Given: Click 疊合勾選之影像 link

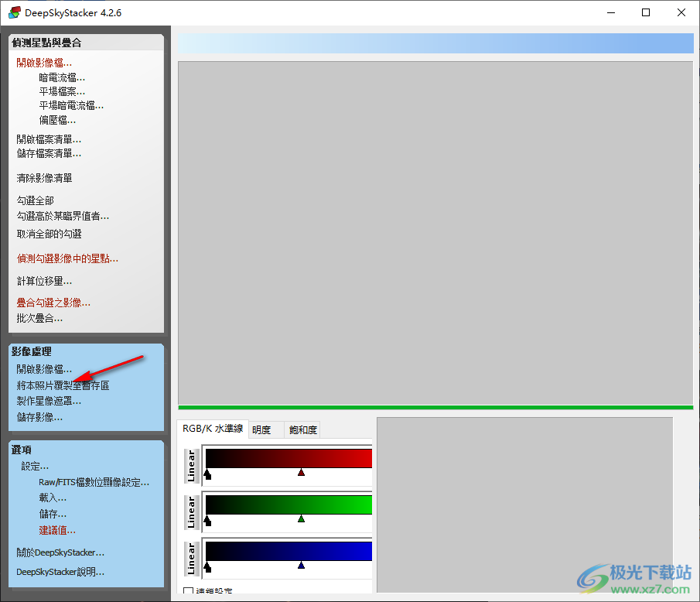Looking at the screenshot, I should pyautogui.click(x=53, y=303).
